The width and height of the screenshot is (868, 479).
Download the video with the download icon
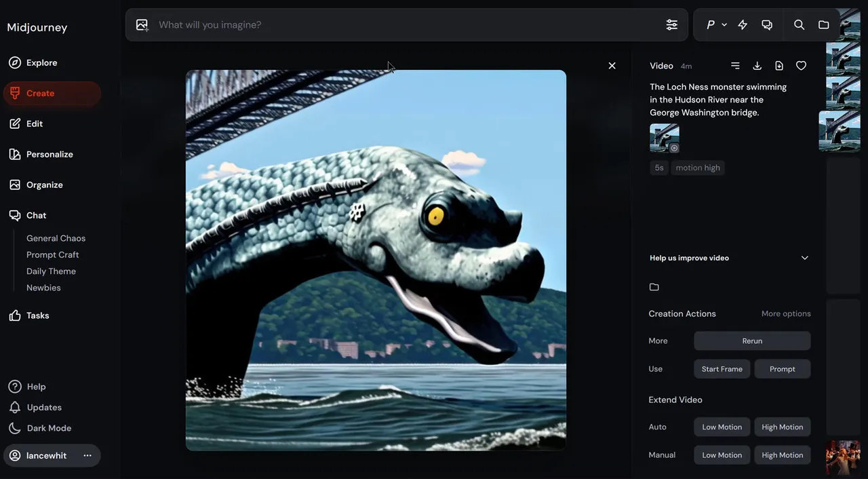point(757,66)
